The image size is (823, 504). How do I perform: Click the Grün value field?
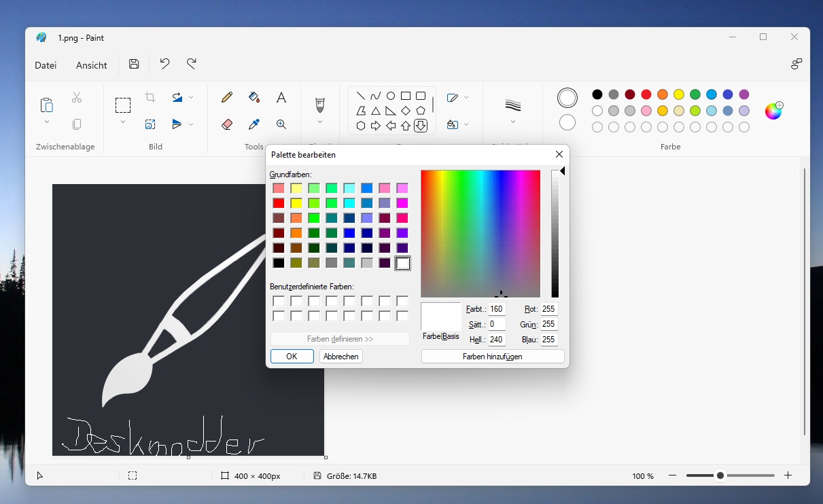549,324
